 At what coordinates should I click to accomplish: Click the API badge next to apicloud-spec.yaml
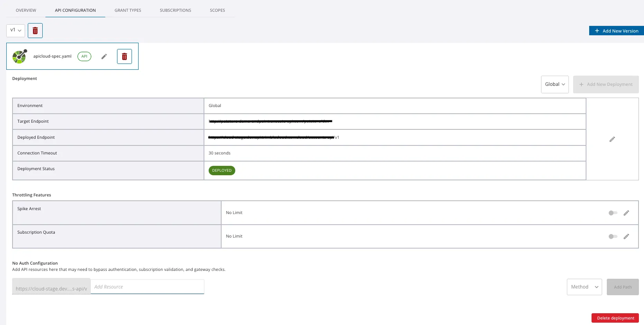coord(84,56)
